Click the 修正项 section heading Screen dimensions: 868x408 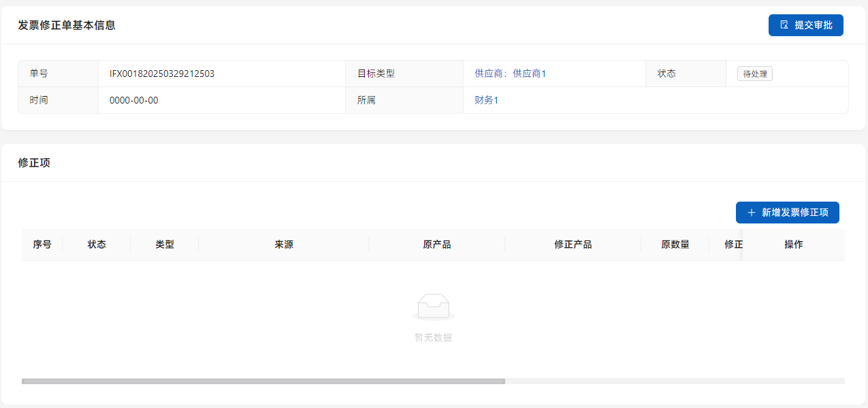[x=34, y=163]
